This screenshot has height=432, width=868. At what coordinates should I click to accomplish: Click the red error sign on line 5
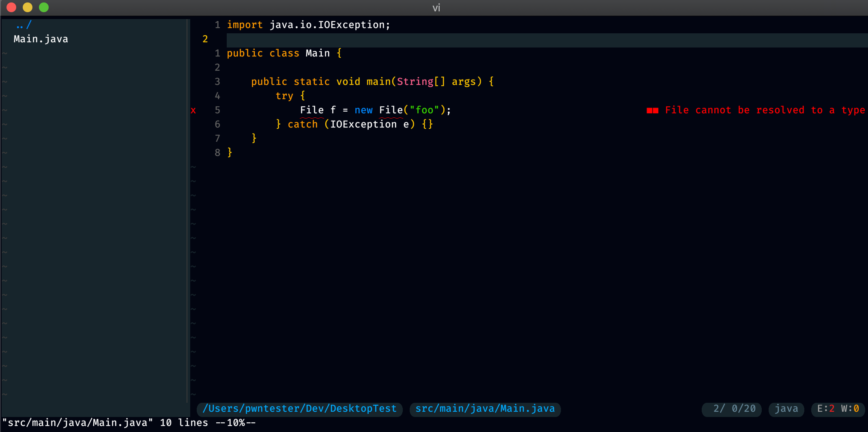pos(193,110)
